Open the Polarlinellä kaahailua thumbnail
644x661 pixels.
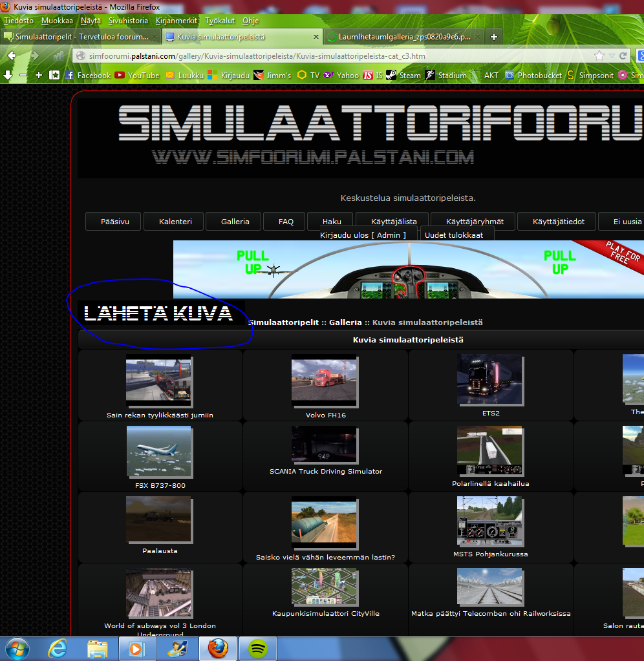491,450
